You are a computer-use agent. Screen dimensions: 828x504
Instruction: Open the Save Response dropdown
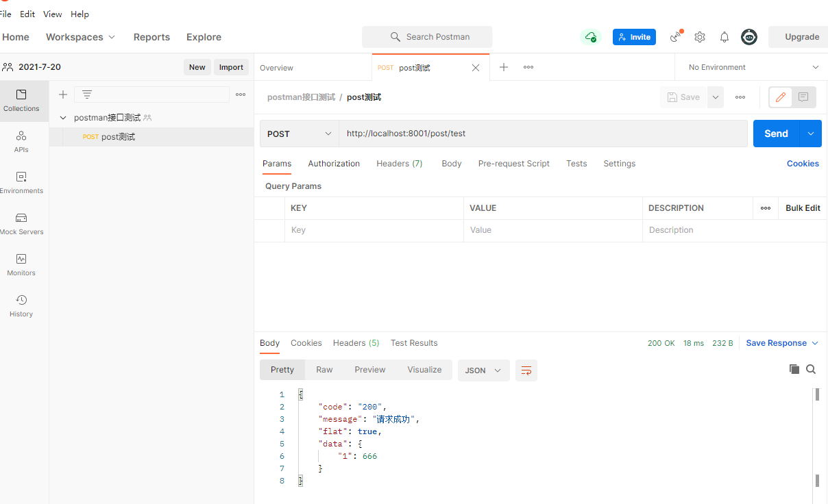(782, 343)
